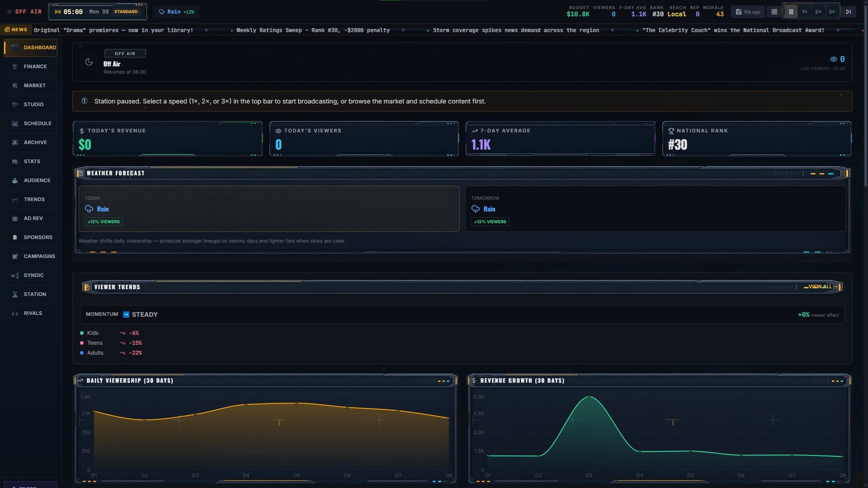Click the save status '10s ago' button

[748, 12]
